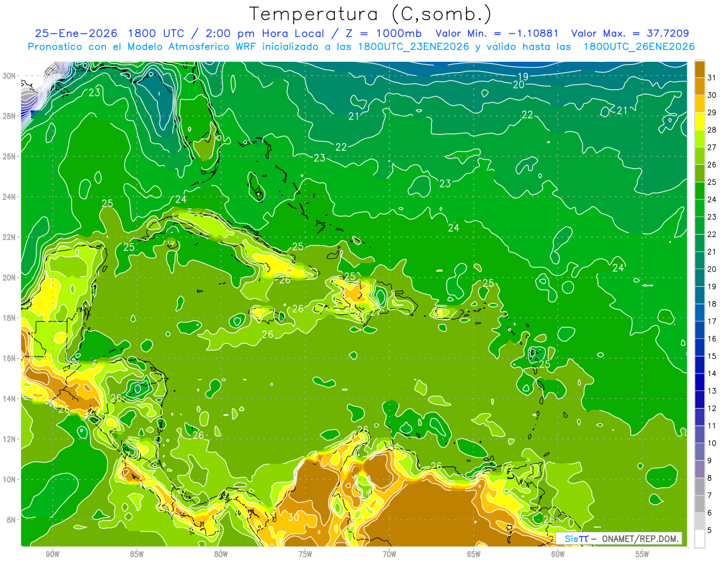Viewport: 728px width, 562px height.
Task: Click the white swatch below 5 on scale
Action: click(x=699, y=538)
